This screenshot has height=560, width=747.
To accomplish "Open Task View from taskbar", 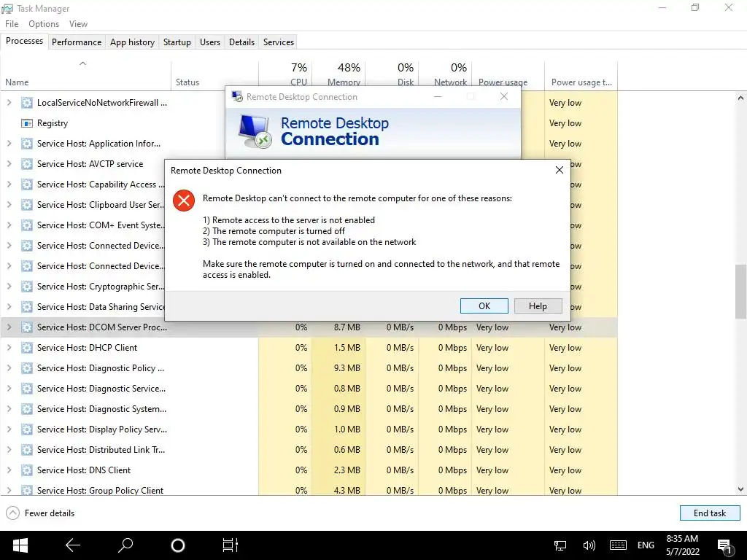I will coord(230,545).
